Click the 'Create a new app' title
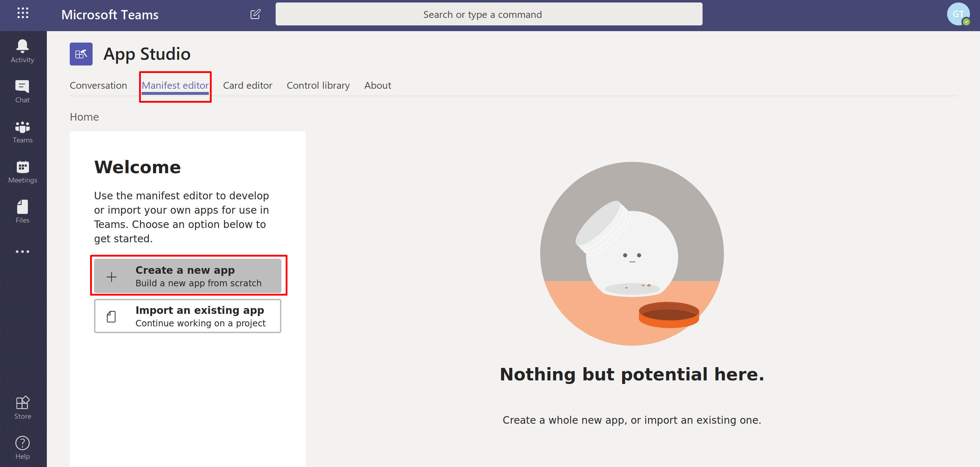The width and height of the screenshot is (980, 467). click(x=185, y=270)
